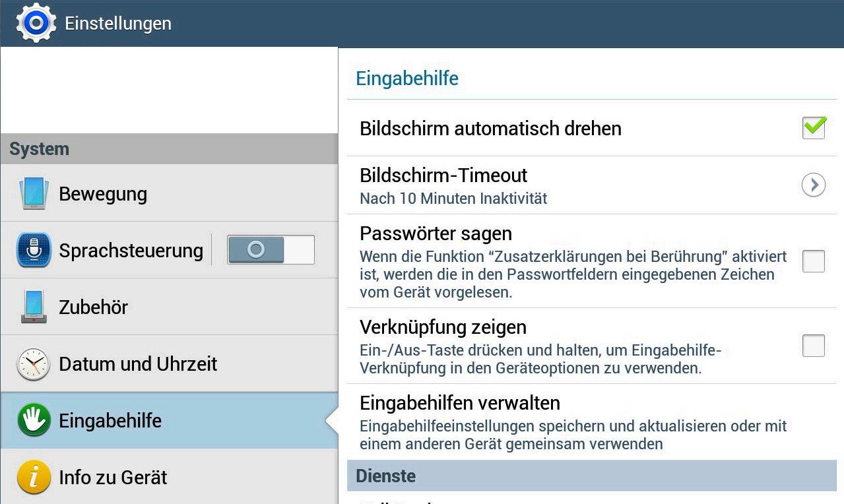The image size is (844, 504).
Task: Tap the Zubehör dock icon
Action: [34, 307]
